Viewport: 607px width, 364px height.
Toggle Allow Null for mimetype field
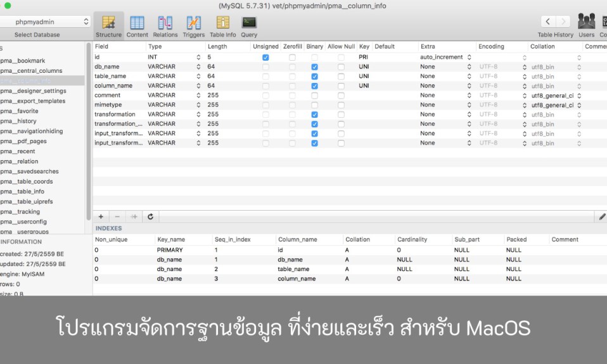click(x=341, y=105)
